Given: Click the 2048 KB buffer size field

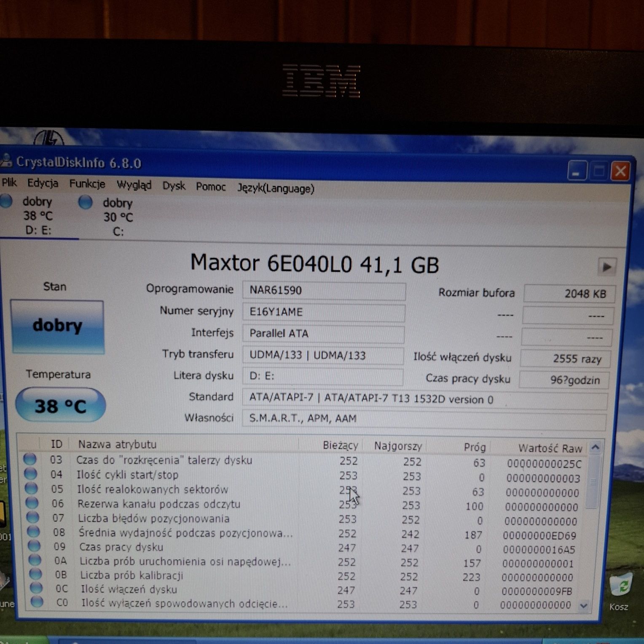Looking at the screenshot, I should [569, 294].
